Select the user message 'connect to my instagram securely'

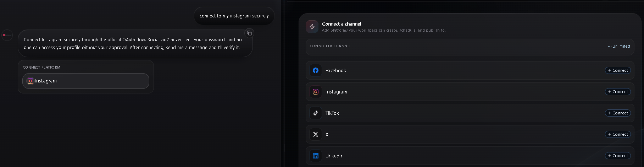[234, 16]
